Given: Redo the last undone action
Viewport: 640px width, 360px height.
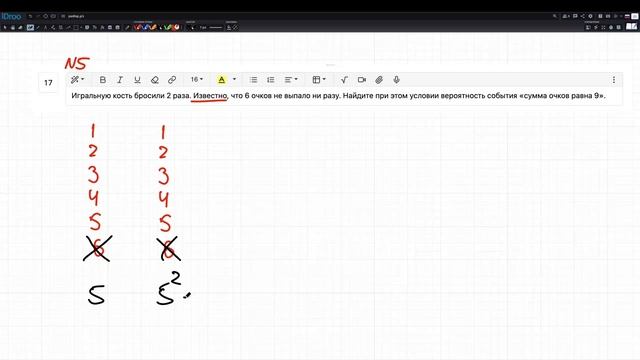Looking at the screenshot, I should (38, 16).
